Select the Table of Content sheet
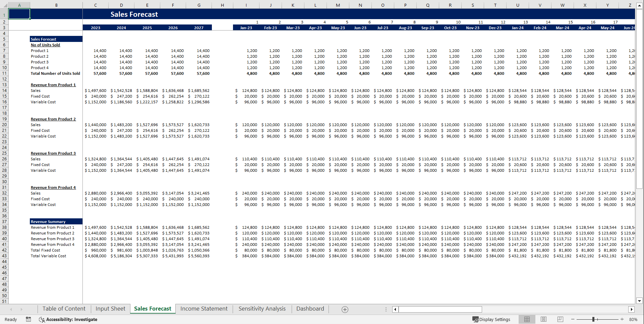 click(x=64, y=309)
